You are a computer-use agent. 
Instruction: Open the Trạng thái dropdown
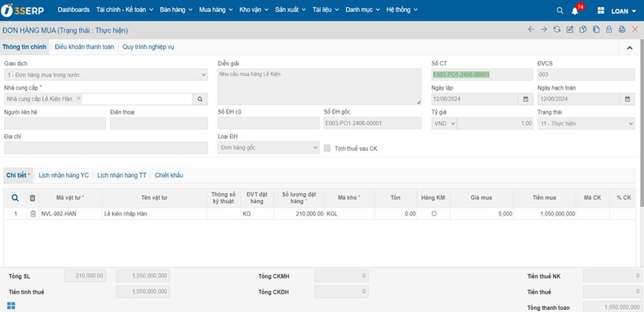(586, 124)
